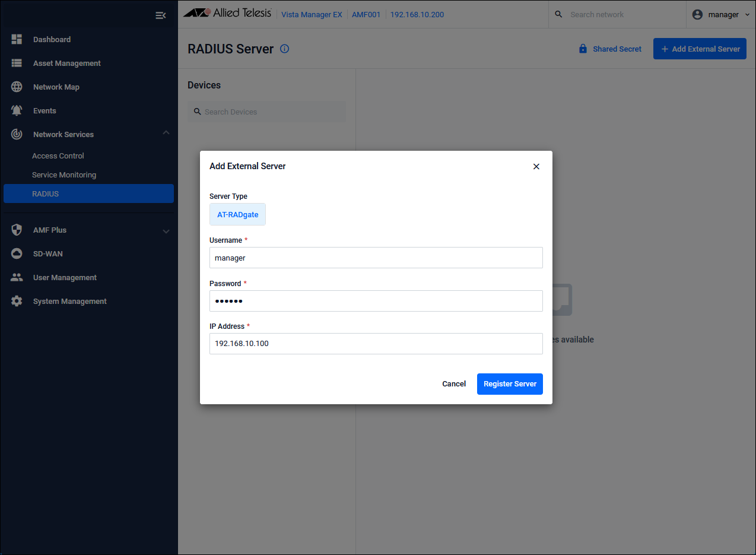Click the System Management gear icon
This screenshot has height=555, width=756.
coord(17,301)
